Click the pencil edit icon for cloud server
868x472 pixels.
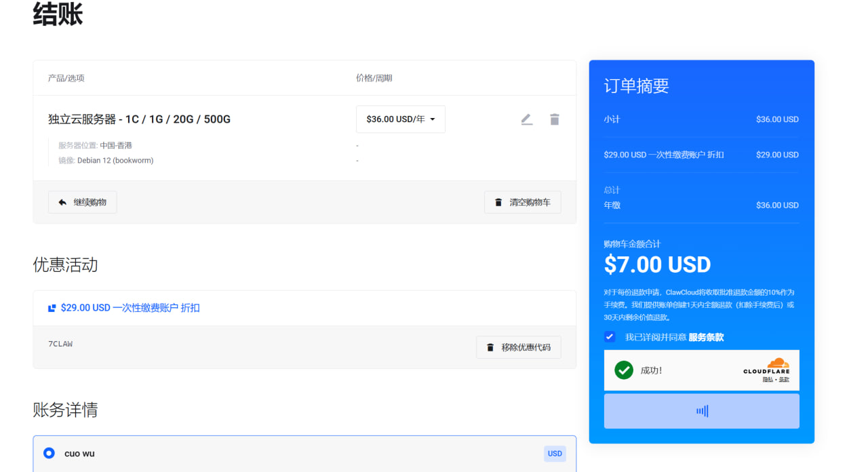point(527,119)
